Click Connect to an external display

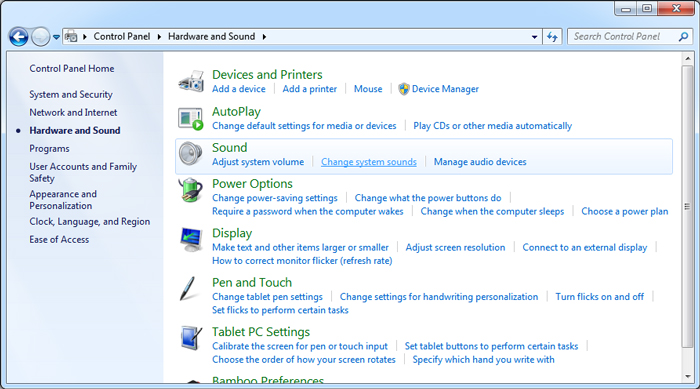[x=584, y=247]
